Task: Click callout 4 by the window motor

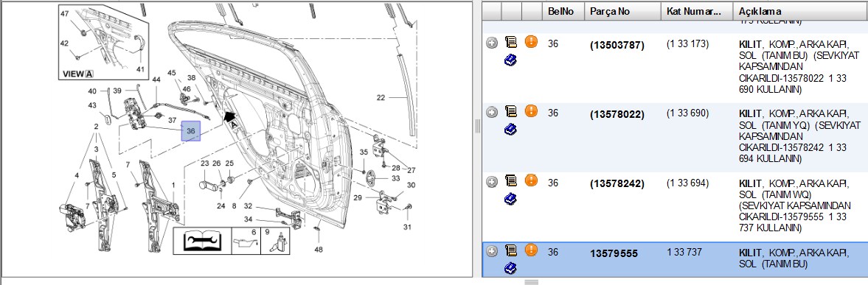Action: pos(77,175)
